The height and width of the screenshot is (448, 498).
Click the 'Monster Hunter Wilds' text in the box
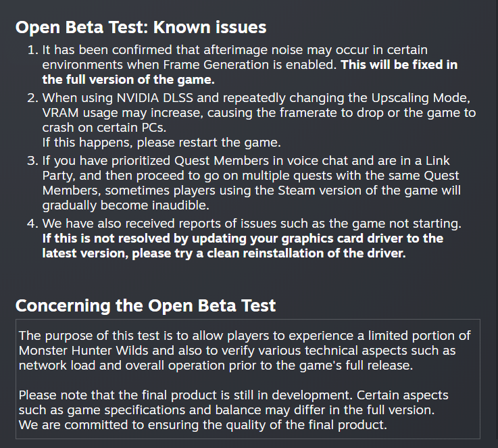[x=84, y=351]
